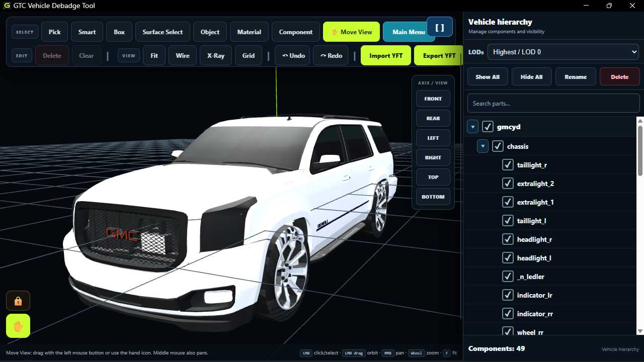
Task: Switch to Object selection mode
Action: [210, 32]
